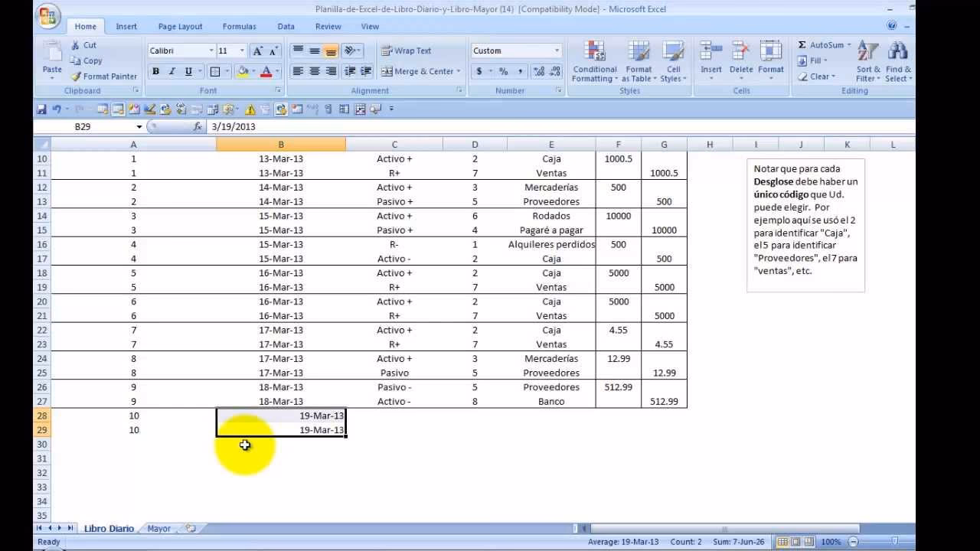Switch to the Formulas ribbon tab
The height and width of the screenshot is (551, 980).
coord(239,25)
